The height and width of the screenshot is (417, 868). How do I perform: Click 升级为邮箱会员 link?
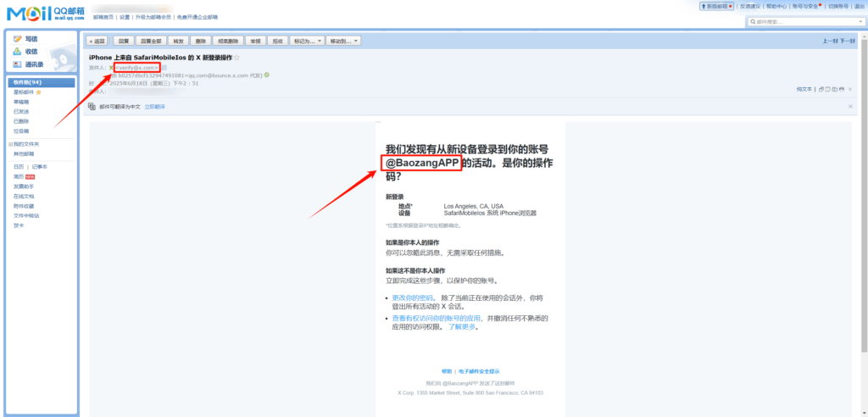(153, 17)
